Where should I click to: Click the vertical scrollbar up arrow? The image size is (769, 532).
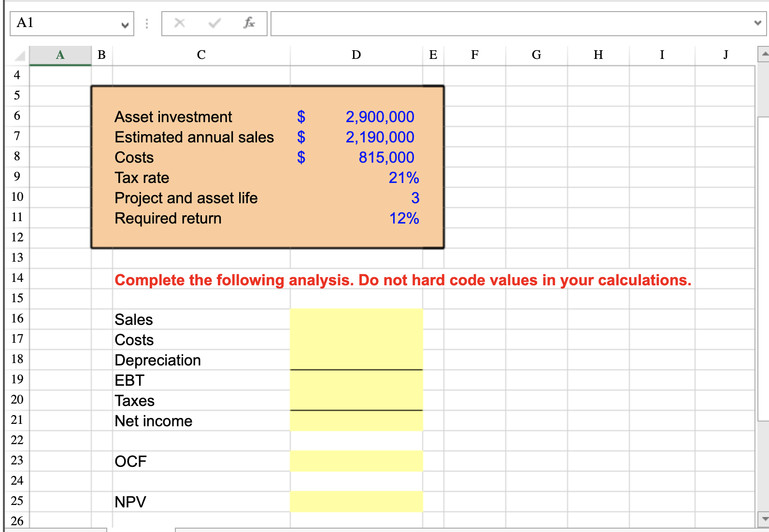click(763, 55)
